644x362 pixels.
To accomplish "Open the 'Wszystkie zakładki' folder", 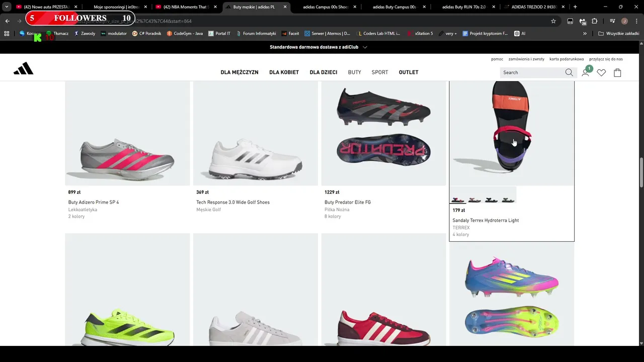I will coord(618,33).
